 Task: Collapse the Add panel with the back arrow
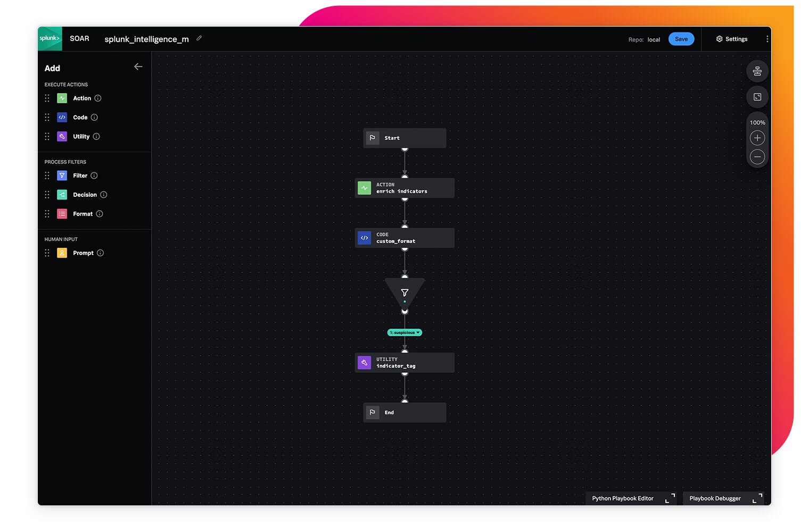[x=138, y=66]
